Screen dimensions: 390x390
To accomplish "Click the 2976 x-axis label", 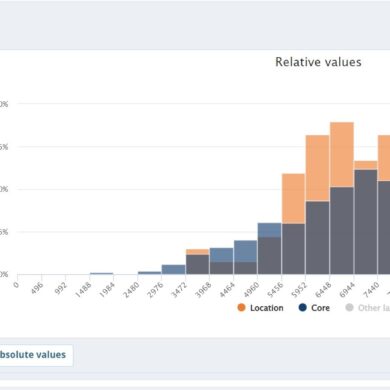I will click(x=155, y=289).
